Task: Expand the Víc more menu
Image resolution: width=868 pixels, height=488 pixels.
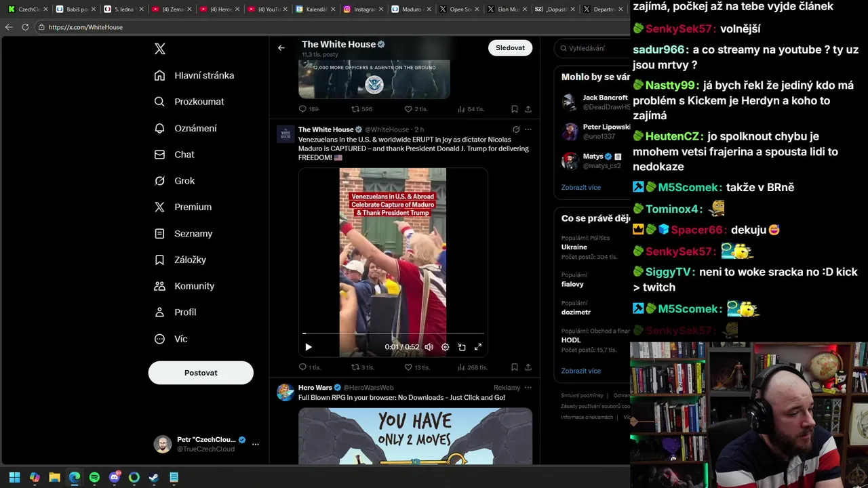Action: (171, 339)
